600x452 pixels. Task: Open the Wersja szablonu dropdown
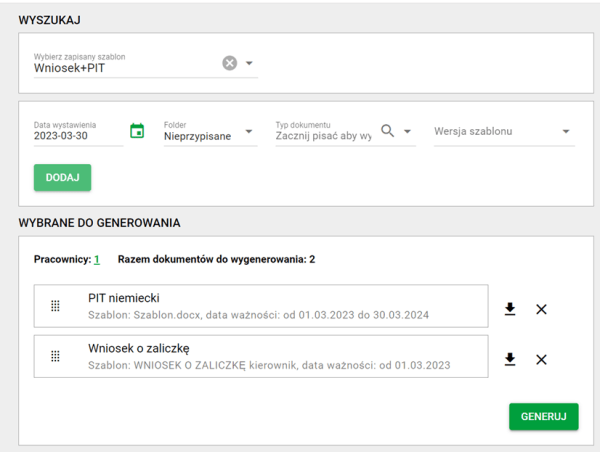(504, 132)
